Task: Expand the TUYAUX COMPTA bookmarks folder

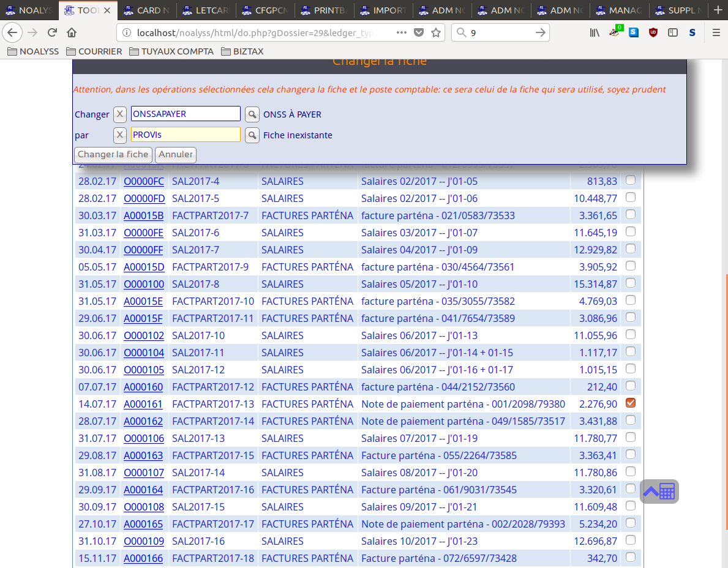Action: pyautogui.click(x=171, y=51)
